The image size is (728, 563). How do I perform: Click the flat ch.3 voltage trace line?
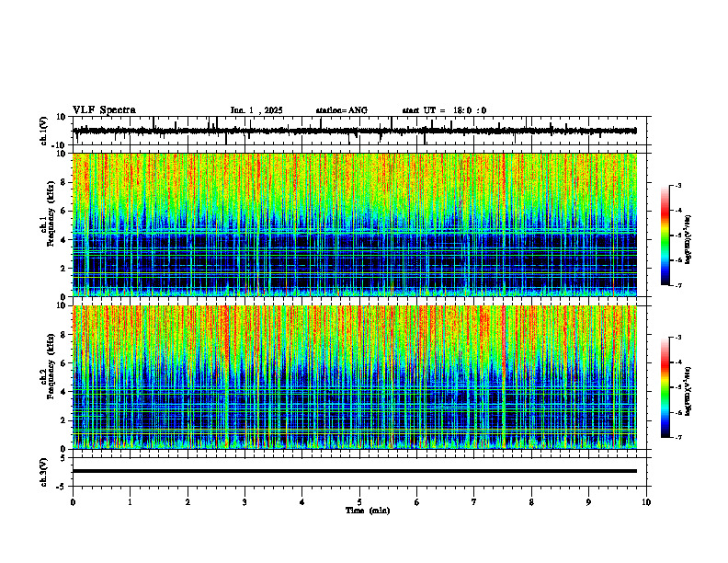tap(355, 471)
